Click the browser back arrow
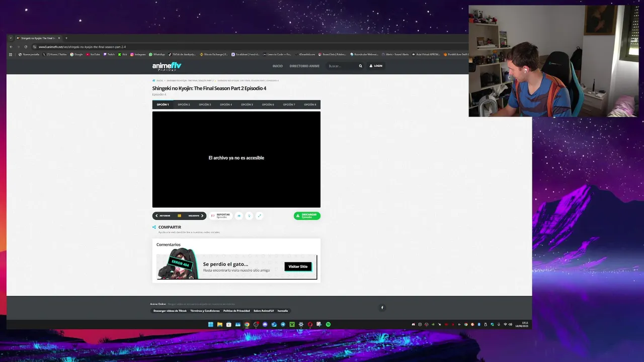644x362 pixels. pos(11,47)
